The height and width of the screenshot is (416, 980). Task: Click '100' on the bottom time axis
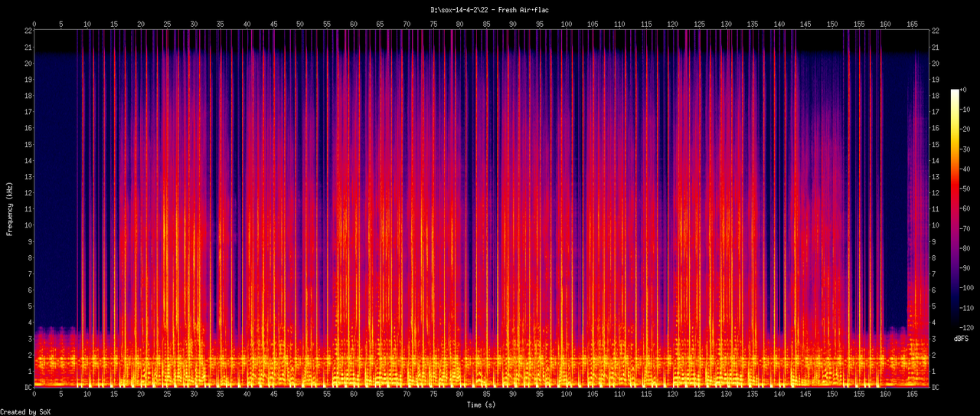tap(567, 395)
